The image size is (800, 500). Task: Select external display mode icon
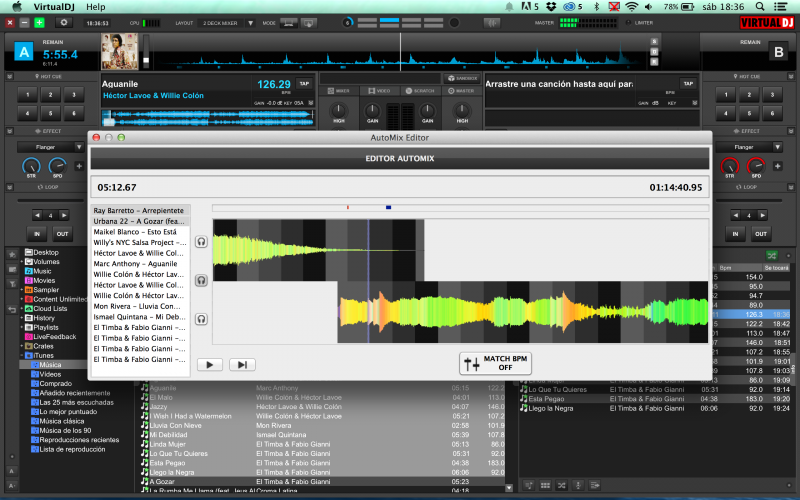(x=308, y=23)
